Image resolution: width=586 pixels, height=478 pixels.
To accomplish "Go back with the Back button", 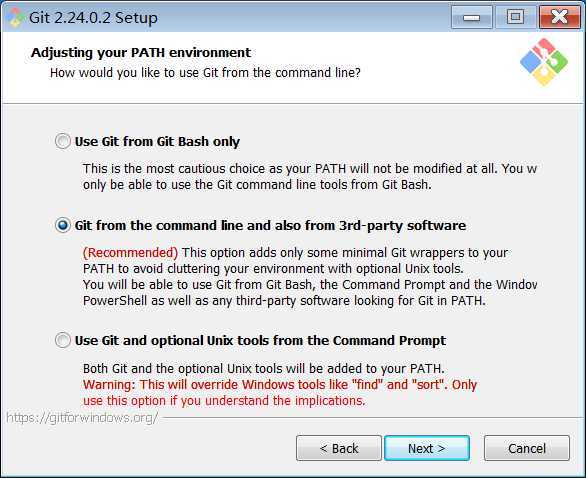I will pyautogui.click(x=339, y=448).
